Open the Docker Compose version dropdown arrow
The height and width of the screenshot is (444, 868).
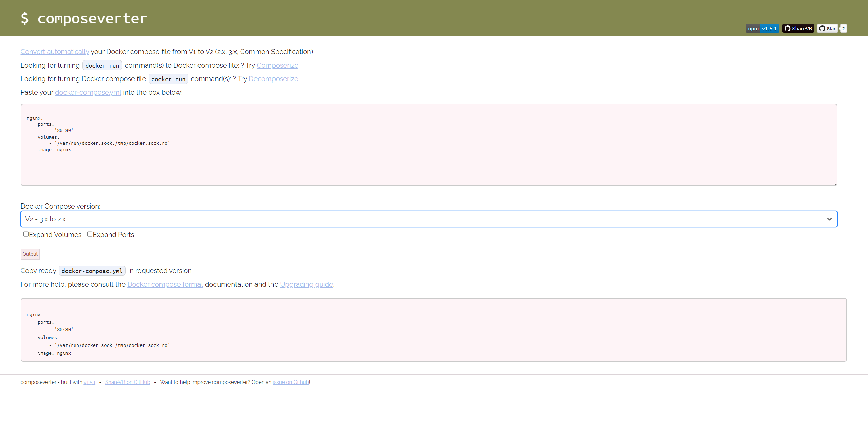click(x=829, y=219)
